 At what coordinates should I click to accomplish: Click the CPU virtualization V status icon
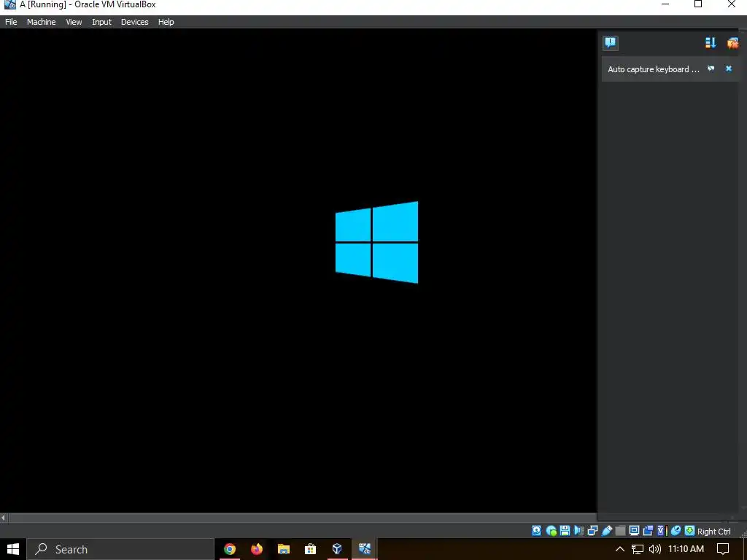661,531
